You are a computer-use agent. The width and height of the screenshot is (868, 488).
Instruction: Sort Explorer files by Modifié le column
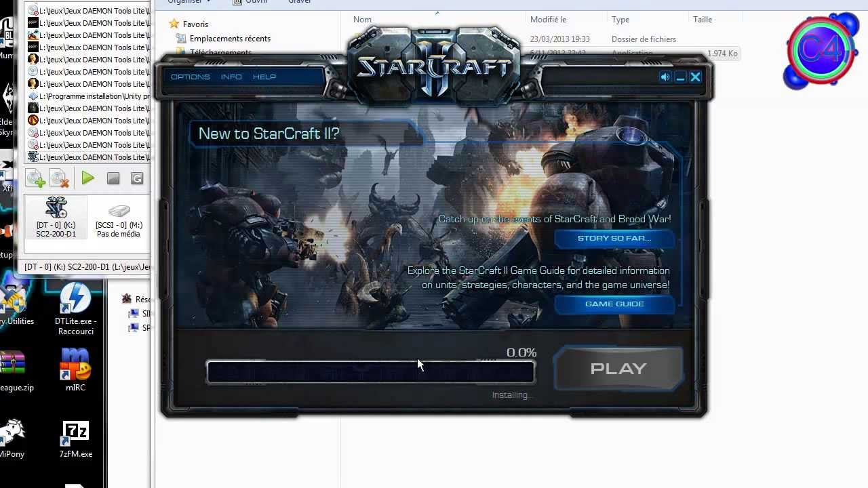point(566,20)
